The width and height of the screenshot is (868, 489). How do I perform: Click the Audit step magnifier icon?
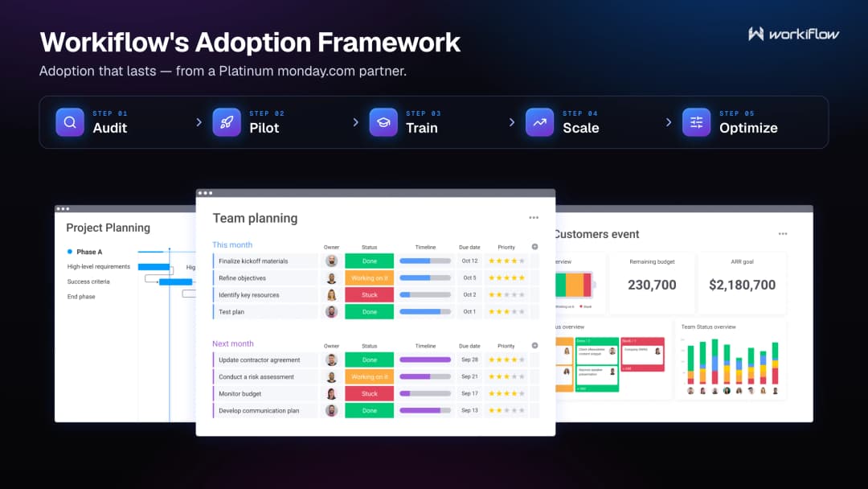[x=70, y=121]
